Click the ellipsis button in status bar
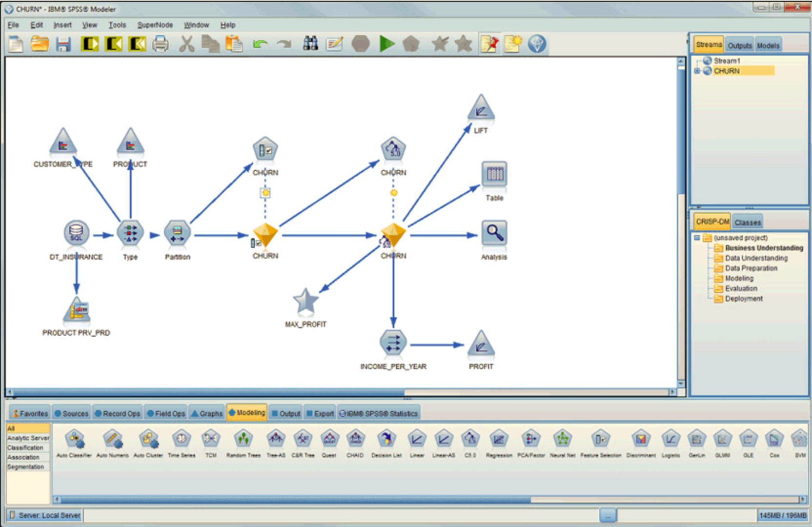The height and width of the screenshot is (527, 812). tap(608, 515)
